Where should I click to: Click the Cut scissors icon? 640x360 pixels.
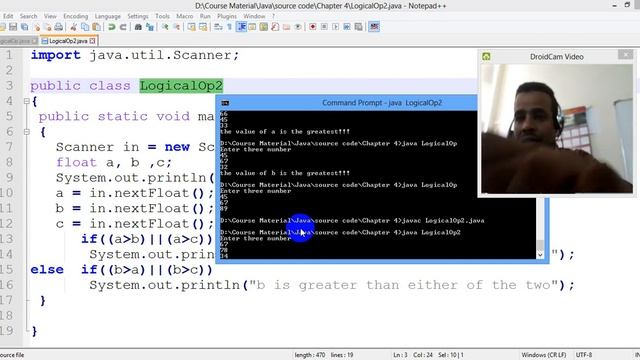pos(73,27)
